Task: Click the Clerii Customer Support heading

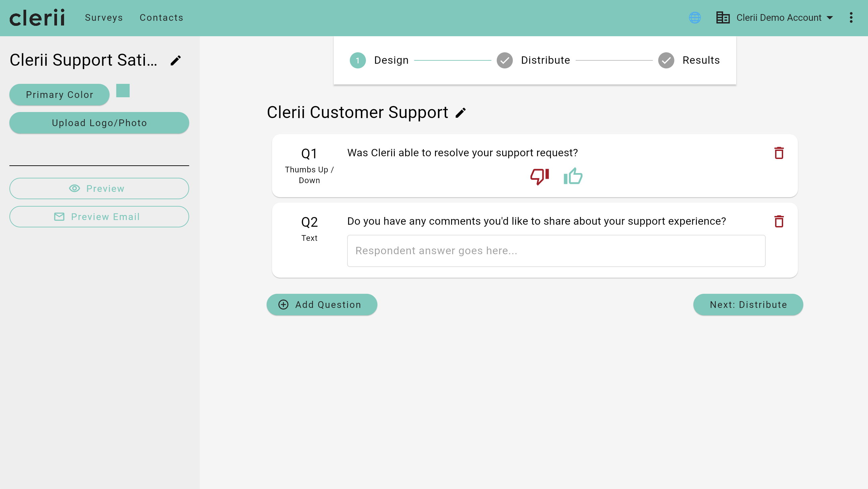Action: (358, 113)
